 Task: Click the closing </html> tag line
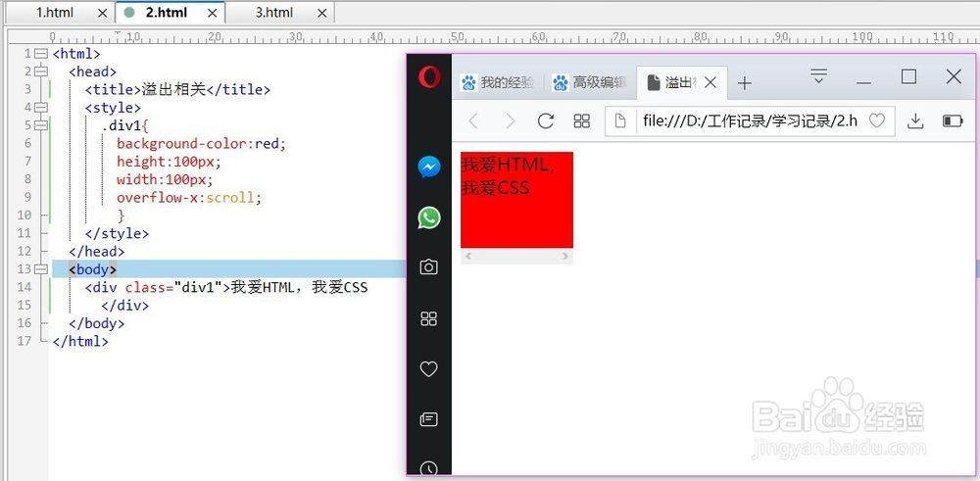pyautogui.click(x=80, y=341)
